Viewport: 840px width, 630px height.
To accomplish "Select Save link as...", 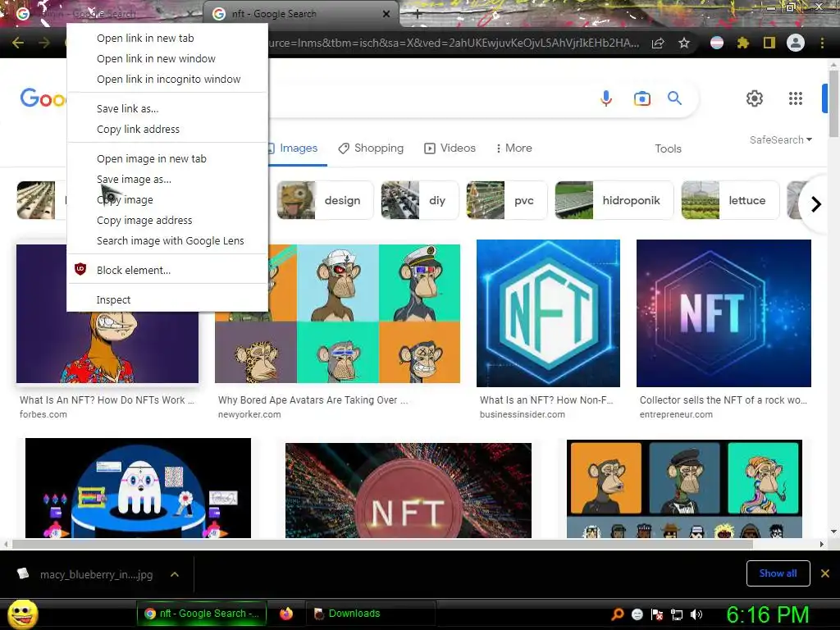I will (x=167, y=108).
